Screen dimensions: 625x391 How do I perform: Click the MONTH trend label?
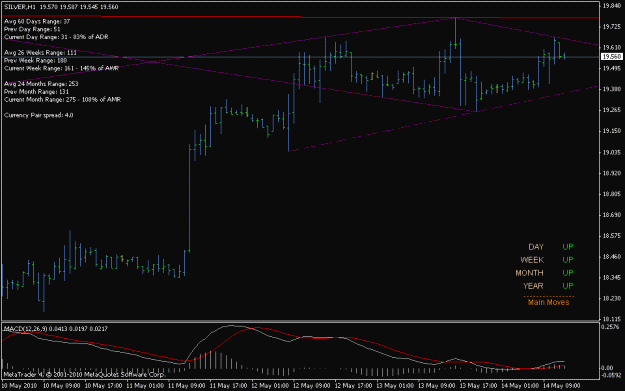click(x=529, y=273)
